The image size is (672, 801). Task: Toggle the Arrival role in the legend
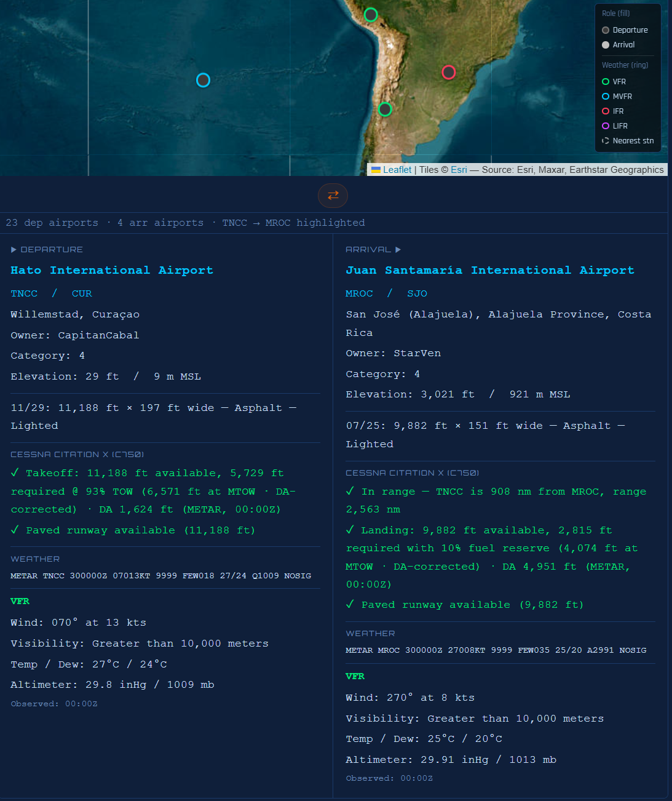click(x=623, y=45)
